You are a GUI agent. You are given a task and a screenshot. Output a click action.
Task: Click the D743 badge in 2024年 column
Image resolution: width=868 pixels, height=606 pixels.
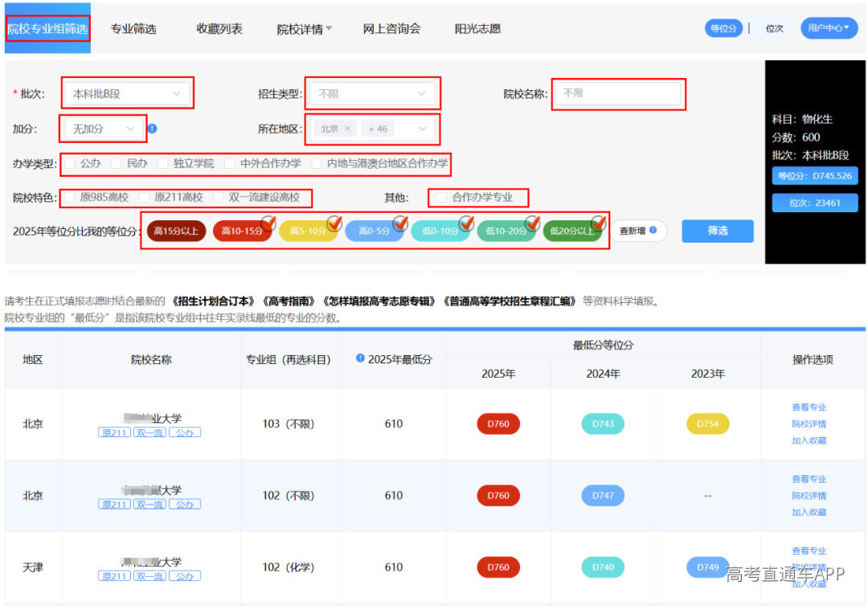pos(603,424)
